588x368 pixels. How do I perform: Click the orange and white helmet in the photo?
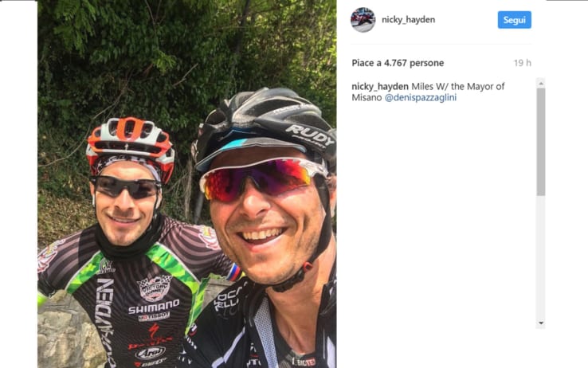[131, 144]
